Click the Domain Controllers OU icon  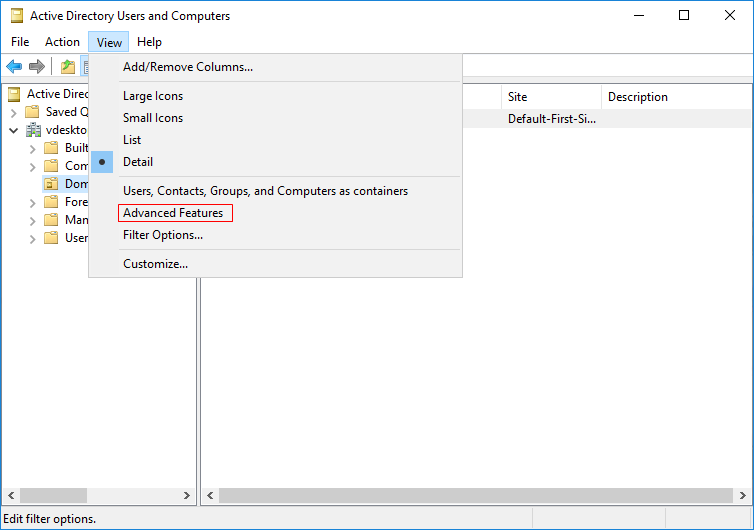(51, 184)
